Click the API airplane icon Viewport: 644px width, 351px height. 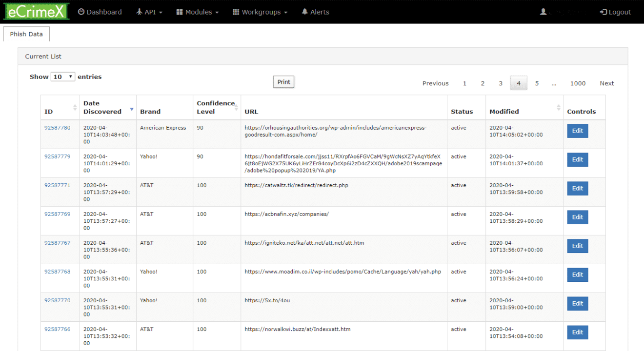140,12
